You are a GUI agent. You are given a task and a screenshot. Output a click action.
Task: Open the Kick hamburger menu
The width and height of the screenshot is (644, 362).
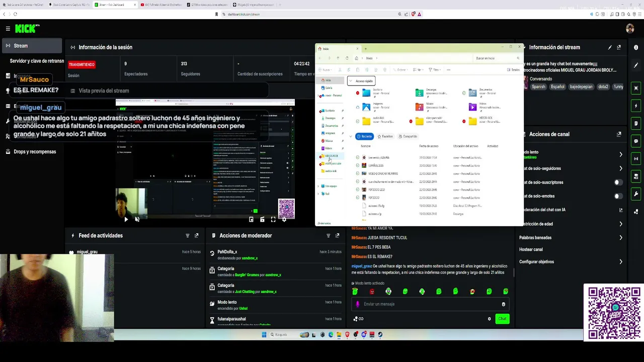point(8,29)
